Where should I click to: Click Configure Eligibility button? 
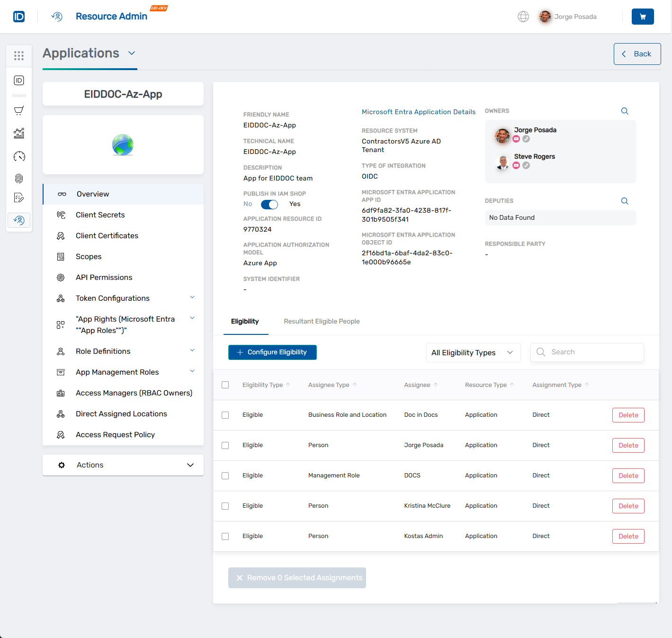click(x=272, y=352)
